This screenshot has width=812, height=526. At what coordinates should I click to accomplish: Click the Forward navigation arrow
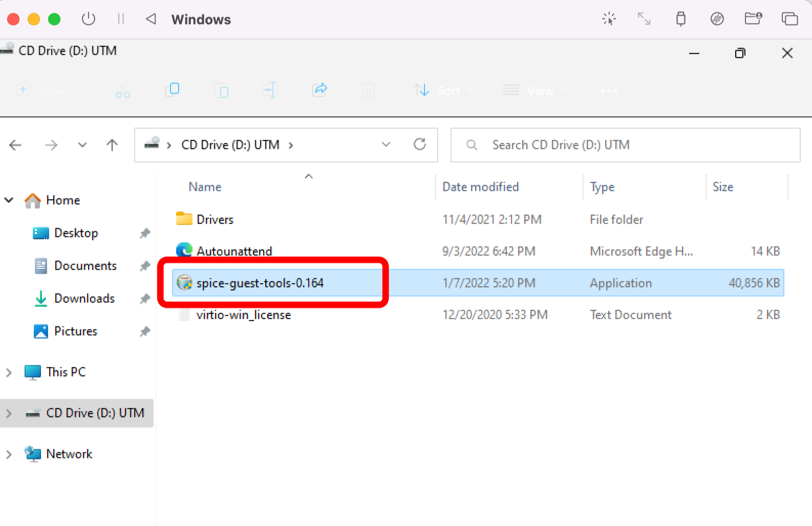51,145
